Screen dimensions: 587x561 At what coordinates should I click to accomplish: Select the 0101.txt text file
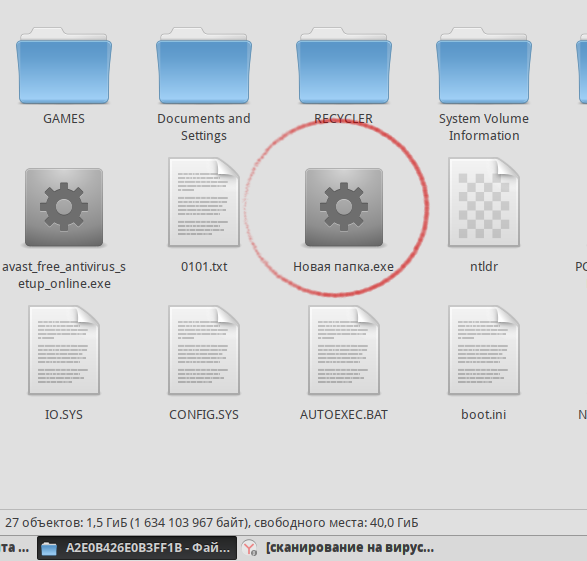(204, 202)
